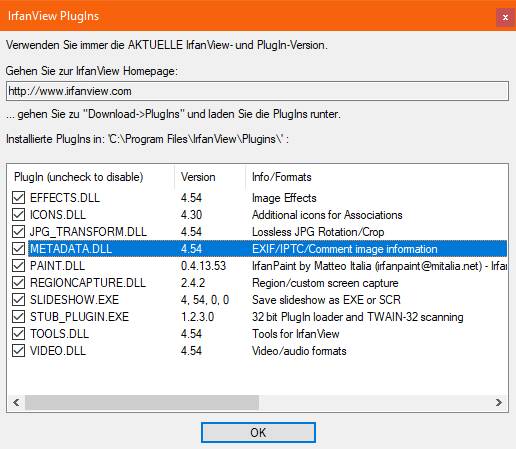Select the PAINT.DLL row name
Viewport: 516px width, 449px height.
click(x=57, y=266)
